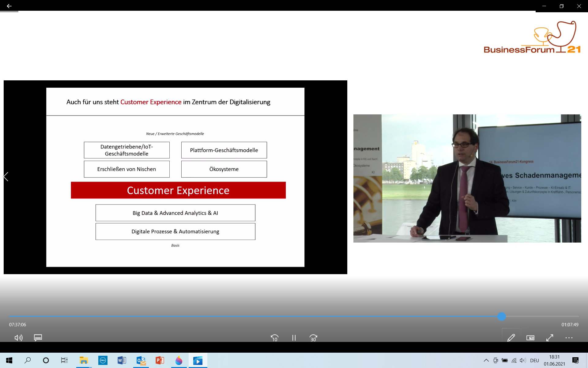Screen dimensions: 588x368
Task: Open the date and time clock
Action: pyautogui.click(x=554, y=360)
